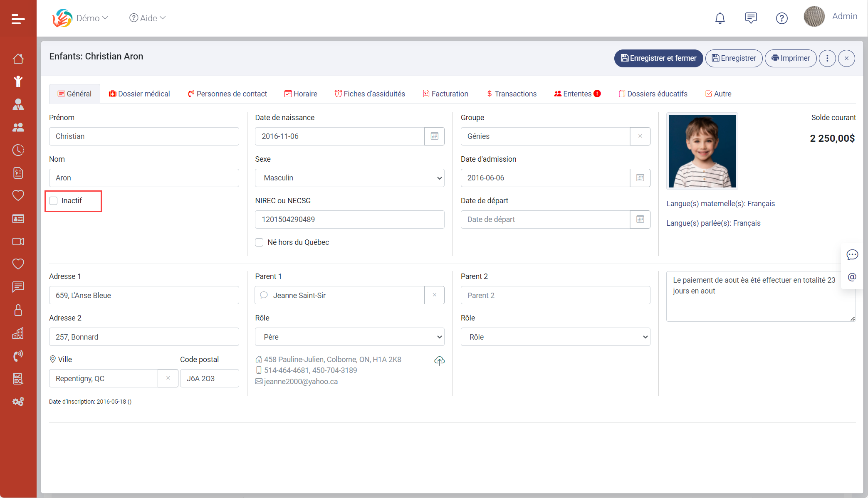The height and width of the screenshot is (498, 868).
Task: Select the Né hors du Québec checkbox
Action: pyautogui.click(x=260, y=242)
